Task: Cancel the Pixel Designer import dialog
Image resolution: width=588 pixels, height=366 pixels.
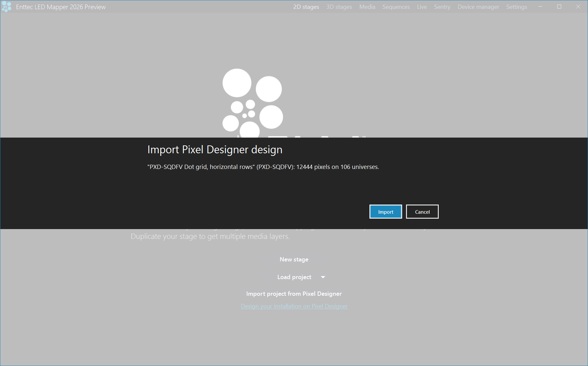Action: coord(422,212)
